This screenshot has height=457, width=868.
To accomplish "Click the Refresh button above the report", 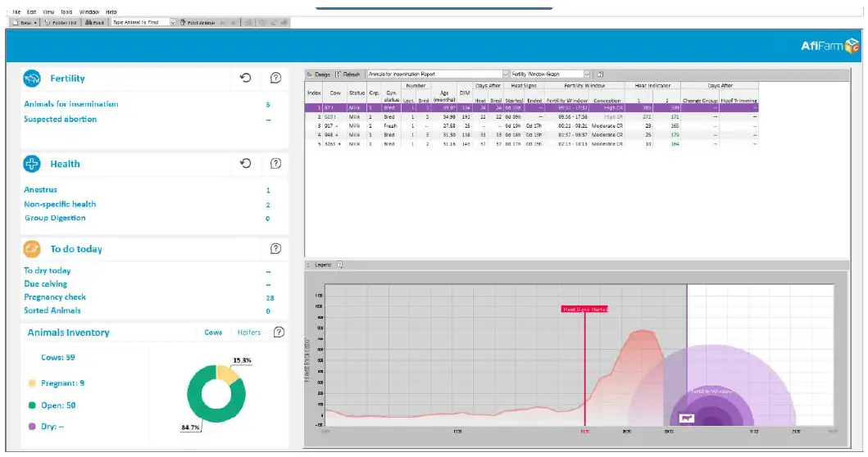I will tap(348, 75).
